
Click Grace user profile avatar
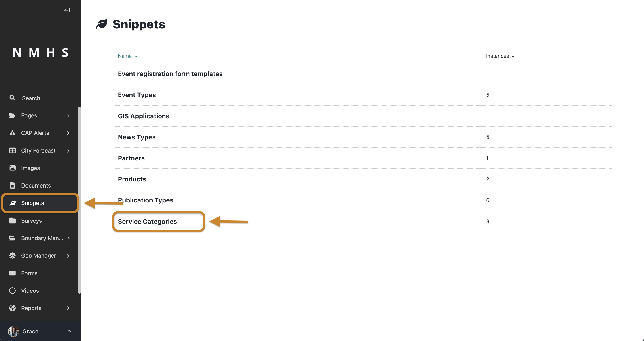coord(12,331)
